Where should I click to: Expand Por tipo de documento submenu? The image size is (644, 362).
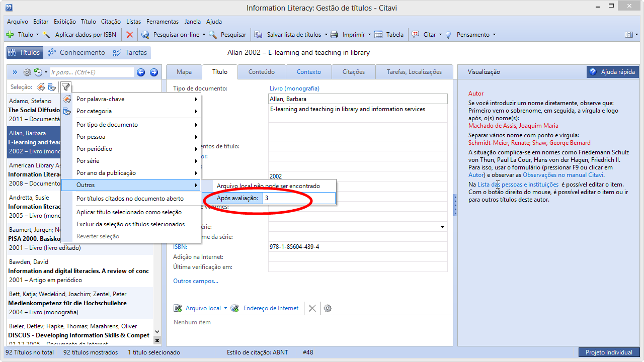click(x=131, y=125)
